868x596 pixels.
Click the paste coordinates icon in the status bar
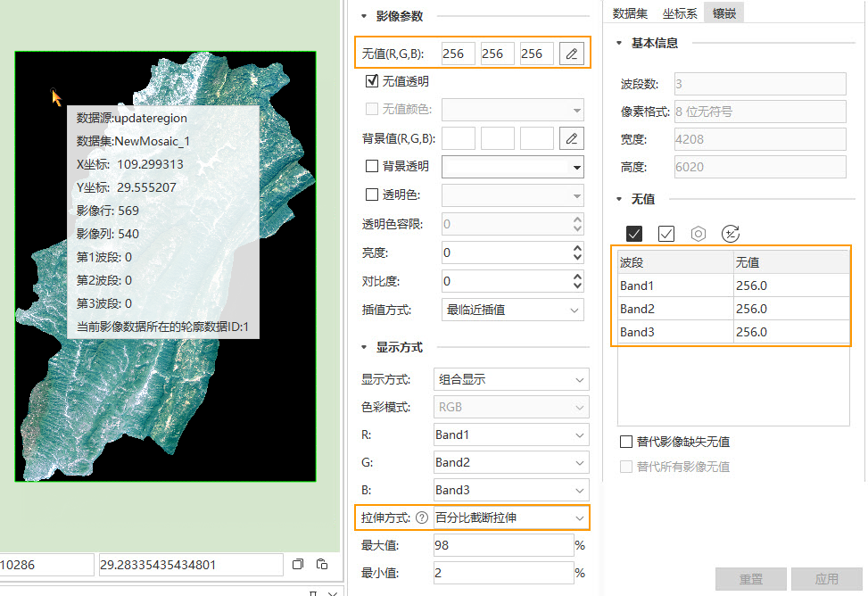pos(322,565)
